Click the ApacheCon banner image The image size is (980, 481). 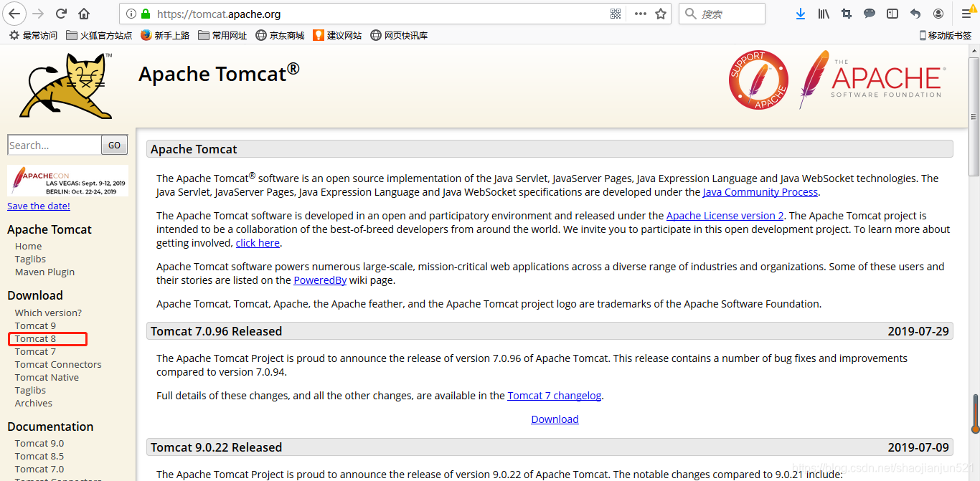[x=67, y=181]
